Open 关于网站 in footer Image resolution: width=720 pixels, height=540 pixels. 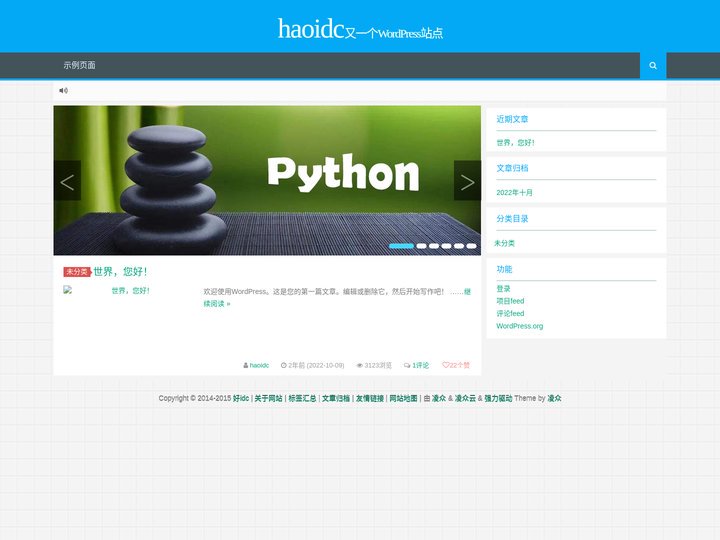click(x=269, y=398)
